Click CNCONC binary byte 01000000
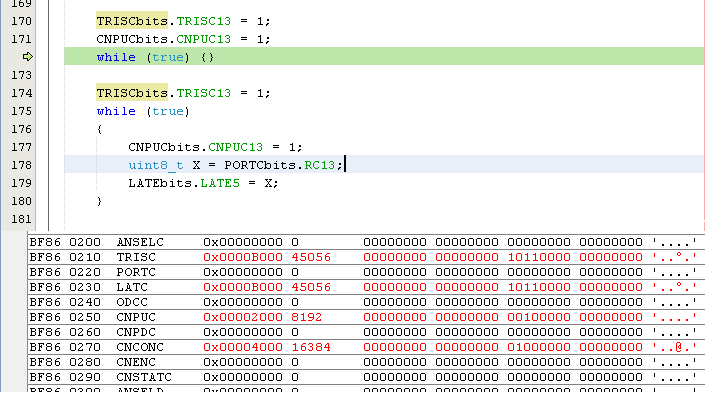 539,347
